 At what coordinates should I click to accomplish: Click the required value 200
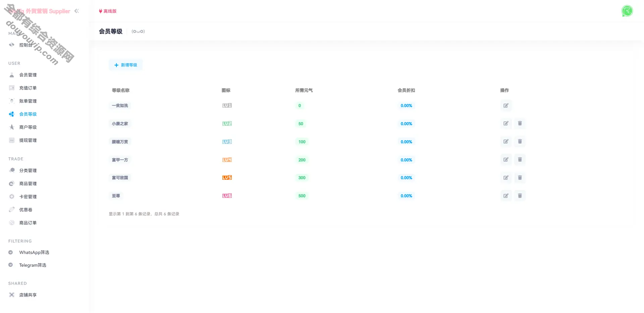(302, 160)
